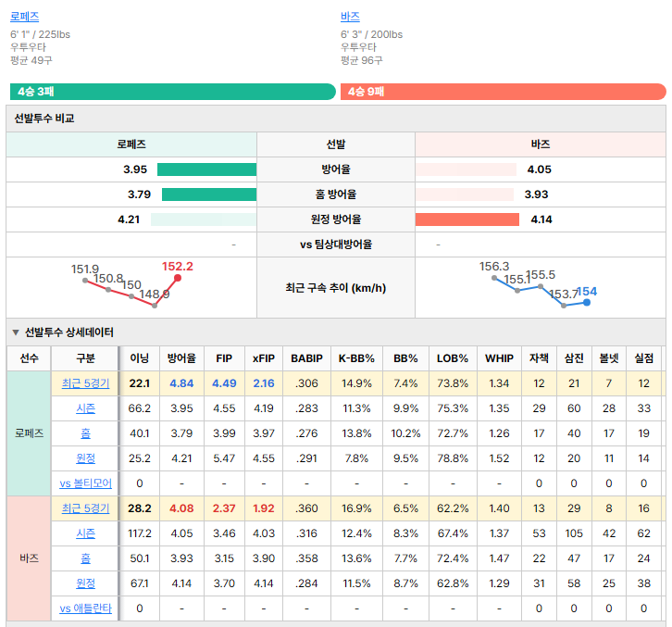Open the 로페즈 player profile link
The height and width of the screenshot is (627, 672).
click(x=24, y=17)
